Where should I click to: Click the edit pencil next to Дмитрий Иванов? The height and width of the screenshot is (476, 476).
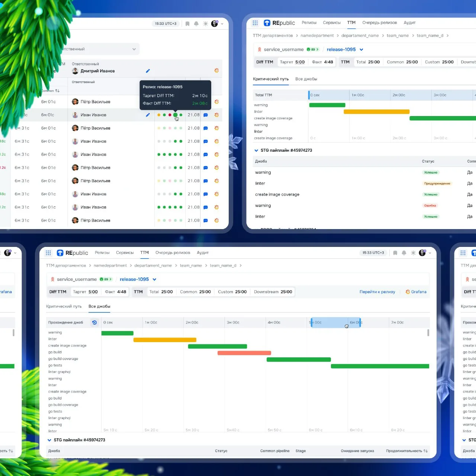pos(148,71)
